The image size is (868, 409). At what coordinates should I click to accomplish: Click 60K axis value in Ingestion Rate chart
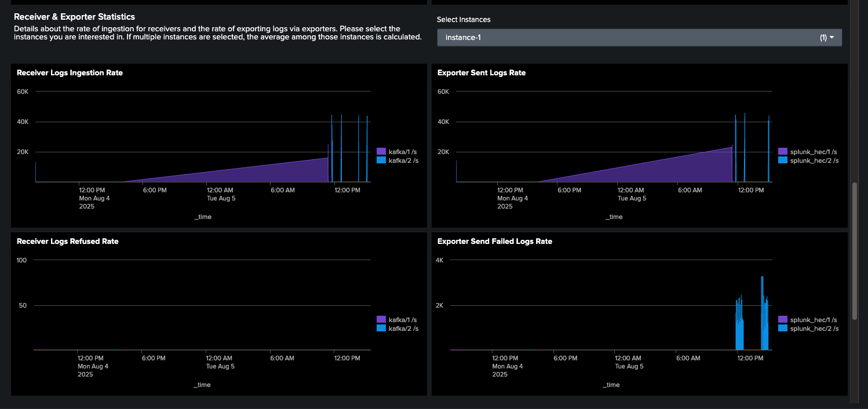click(23, 92)
